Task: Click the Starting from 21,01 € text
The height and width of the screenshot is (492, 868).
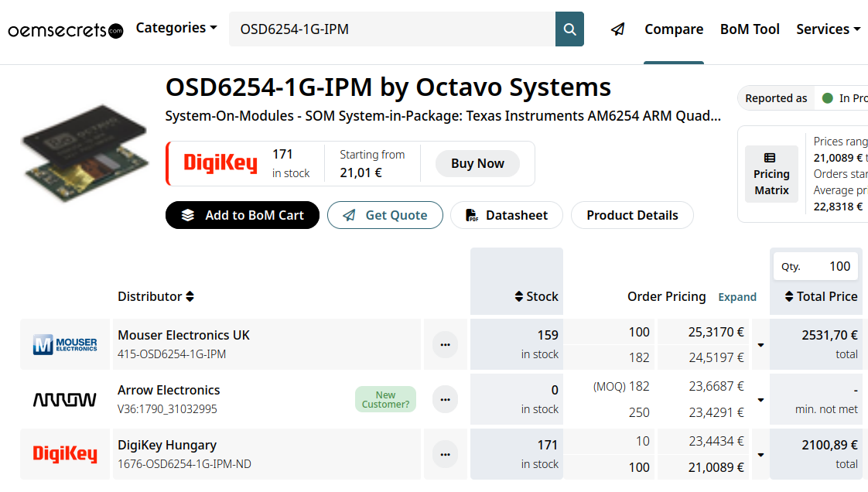Action: pos(372,163)
